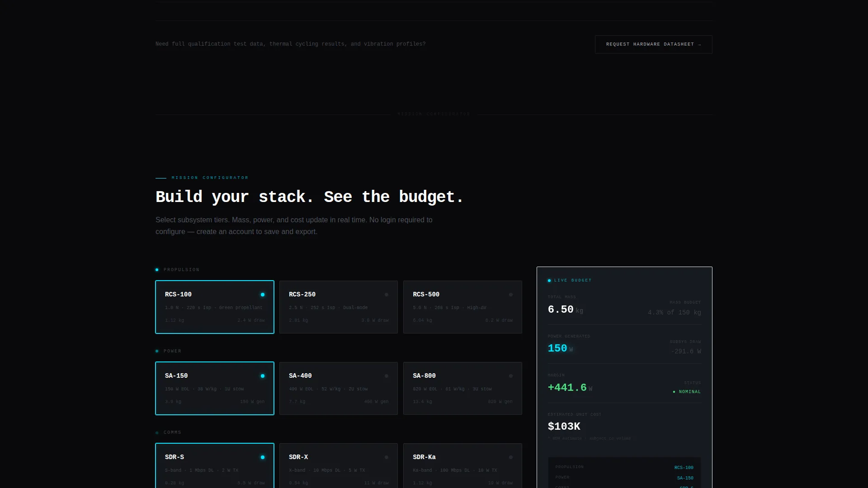Click the 'RCS-100' card title
Image resolution: width=868 pixels, height=488 pixels.
click(178, 294)
